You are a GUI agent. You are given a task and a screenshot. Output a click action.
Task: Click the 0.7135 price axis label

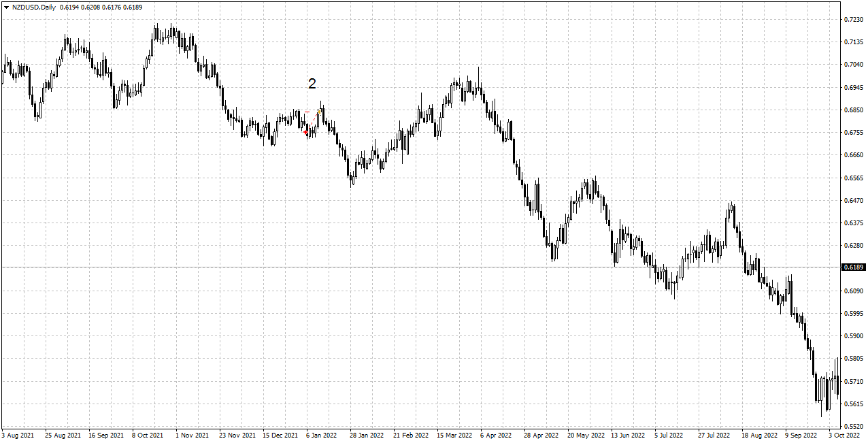click(x=854, y=42)
